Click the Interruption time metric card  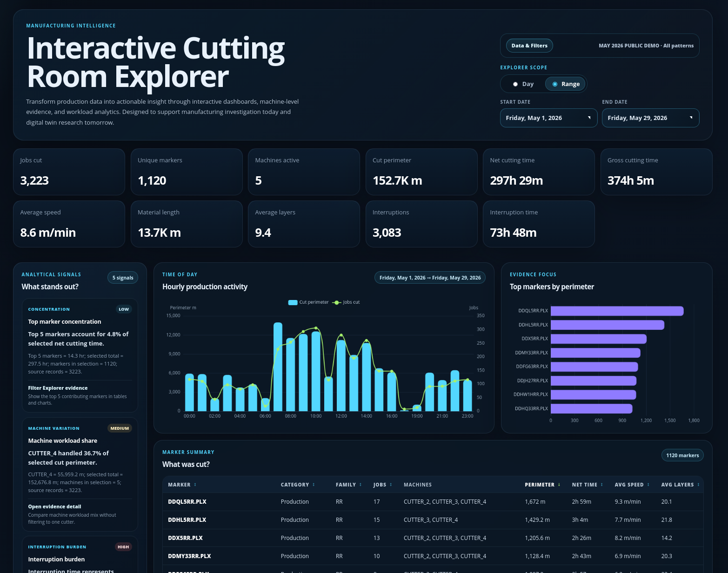pos(539,224)
